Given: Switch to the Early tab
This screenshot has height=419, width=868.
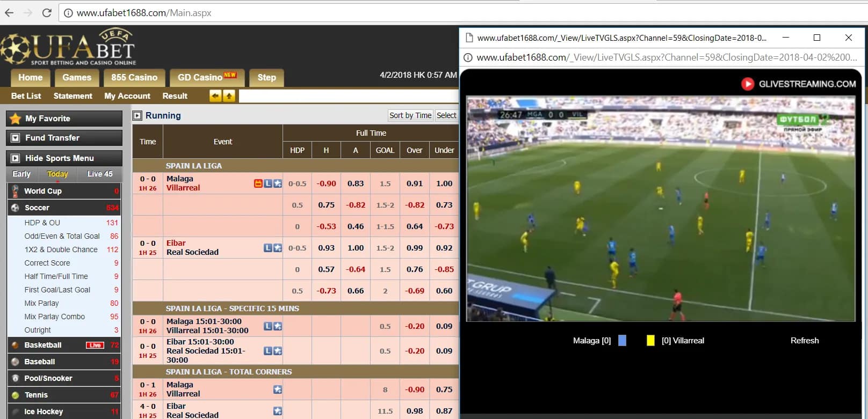Looking at the screenshot, I should tap(21, 174).
